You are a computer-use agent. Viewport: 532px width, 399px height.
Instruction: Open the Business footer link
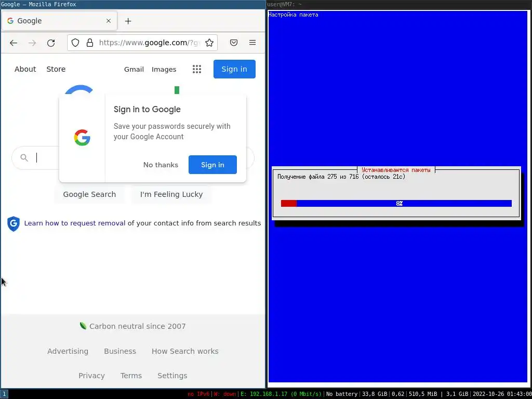click(120, 351)
